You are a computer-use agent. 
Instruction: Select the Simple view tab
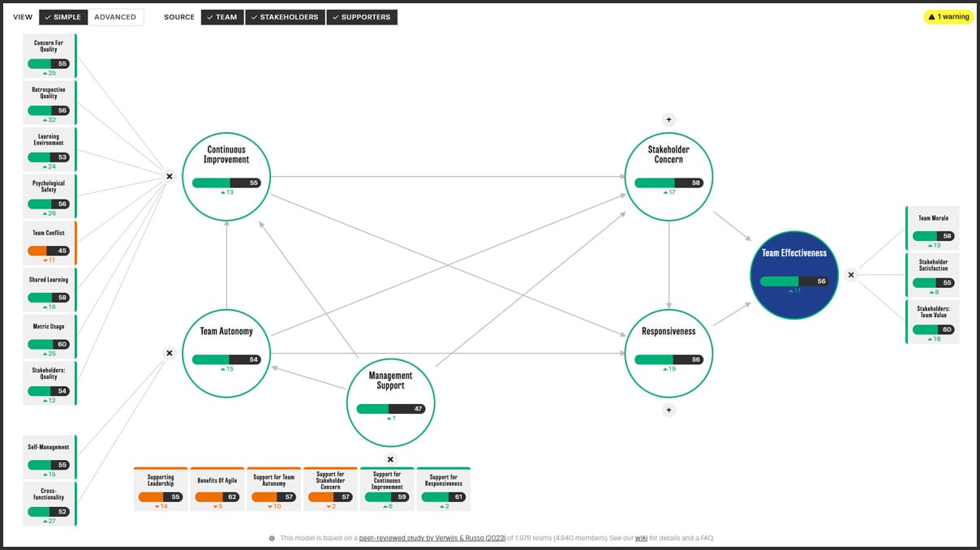(62, 17)
